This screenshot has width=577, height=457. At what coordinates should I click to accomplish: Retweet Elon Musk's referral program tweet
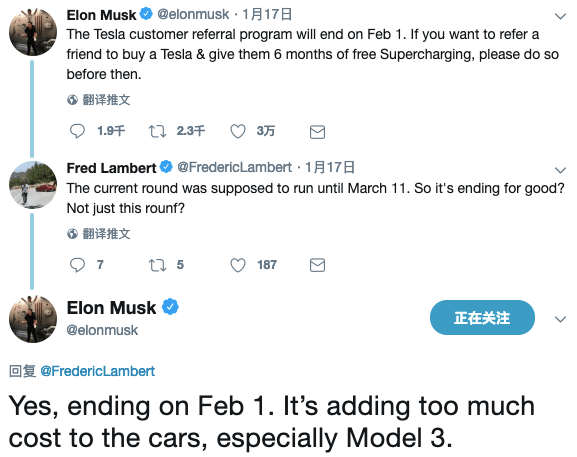[x=157, y=131]
